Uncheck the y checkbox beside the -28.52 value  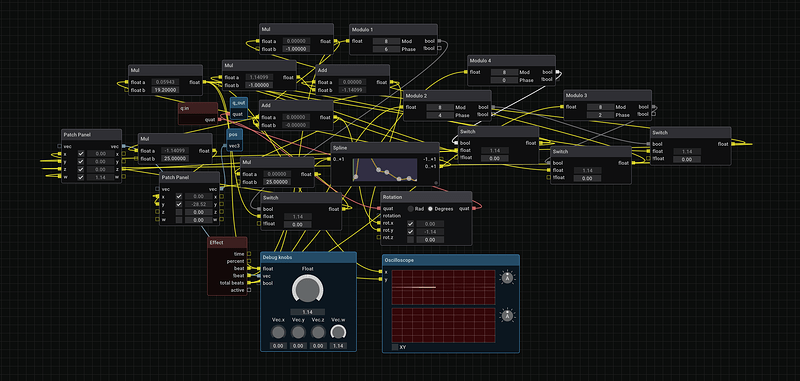coord(179,204)
